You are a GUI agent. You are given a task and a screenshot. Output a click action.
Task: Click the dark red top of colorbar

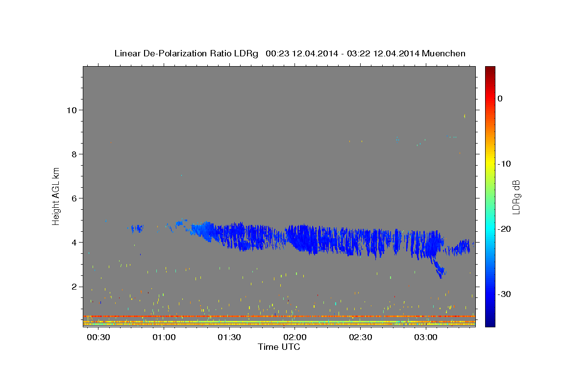click(490, 70)
